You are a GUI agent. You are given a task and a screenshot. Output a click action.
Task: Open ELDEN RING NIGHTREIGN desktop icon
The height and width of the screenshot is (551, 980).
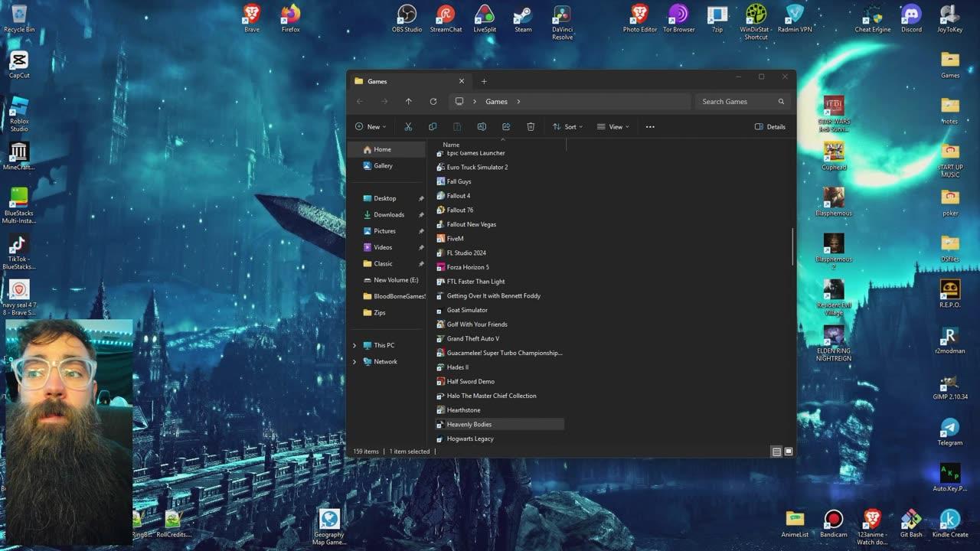(834, 344)
